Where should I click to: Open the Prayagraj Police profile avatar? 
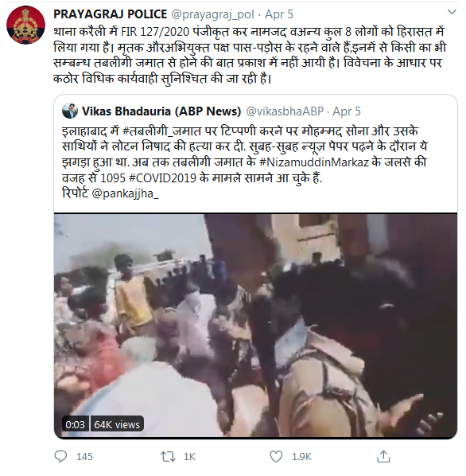point(25,25)
